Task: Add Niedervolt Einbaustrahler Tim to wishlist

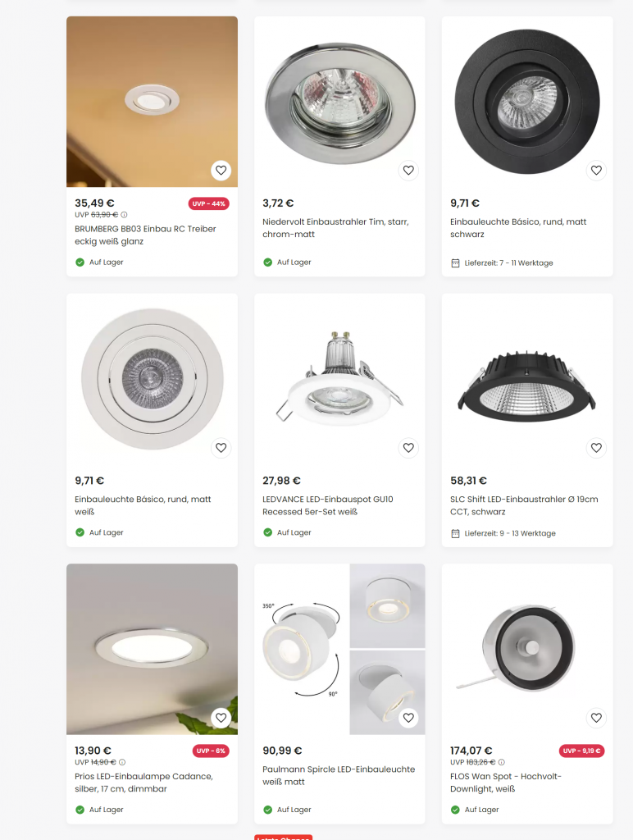Action: click(x=408, y=171)
